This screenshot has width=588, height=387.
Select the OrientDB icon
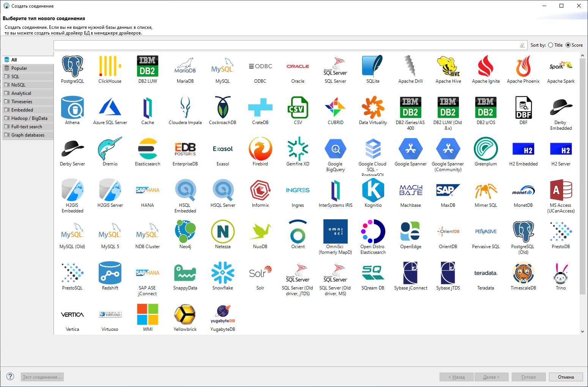coord(448,232)
